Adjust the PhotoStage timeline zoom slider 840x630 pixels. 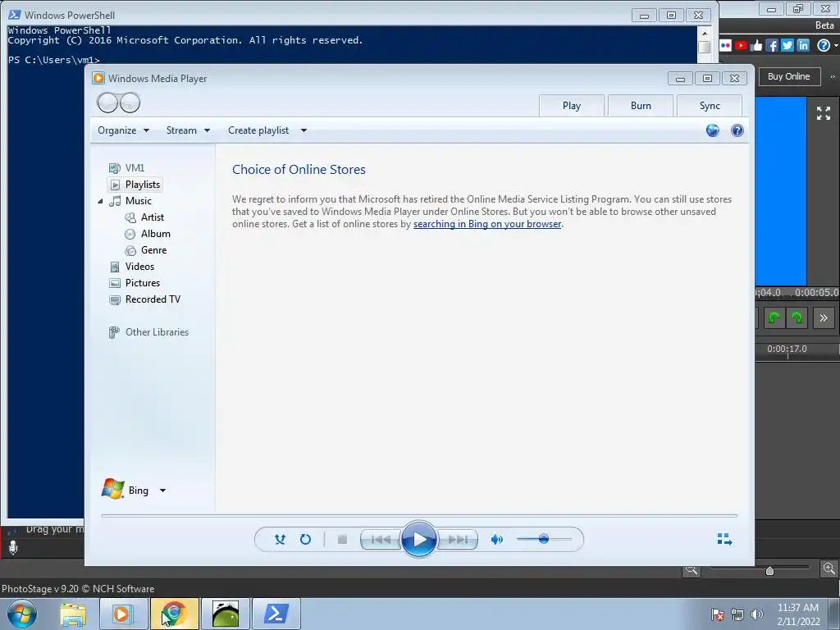(769, 570)
